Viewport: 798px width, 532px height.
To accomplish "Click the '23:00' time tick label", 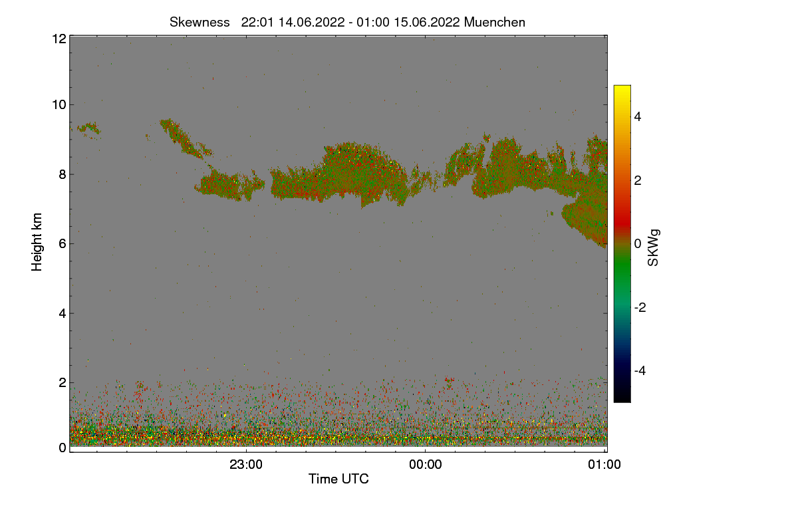I will click(246, 465).
